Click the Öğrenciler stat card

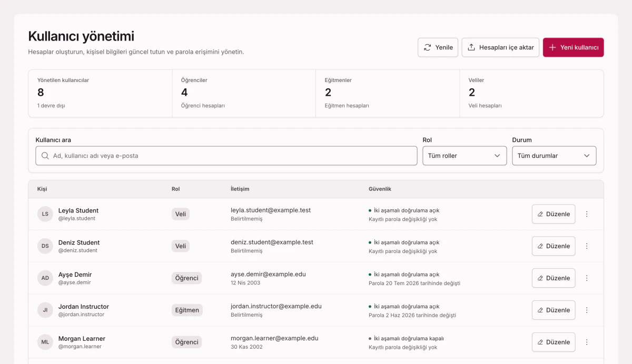tap(244, 94)
